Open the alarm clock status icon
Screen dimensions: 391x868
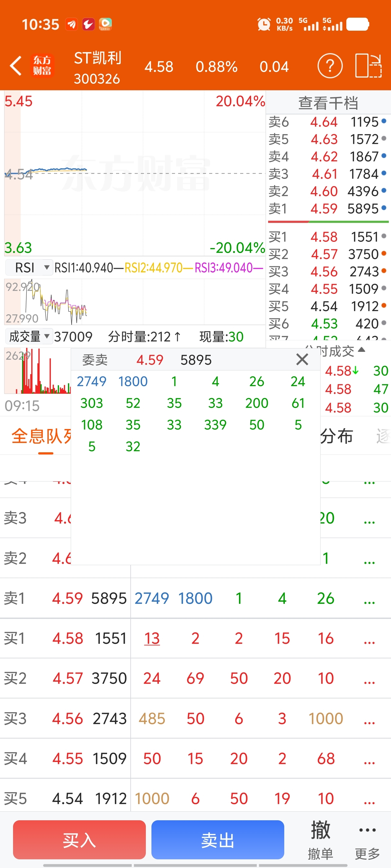click(x=264, y=24)
